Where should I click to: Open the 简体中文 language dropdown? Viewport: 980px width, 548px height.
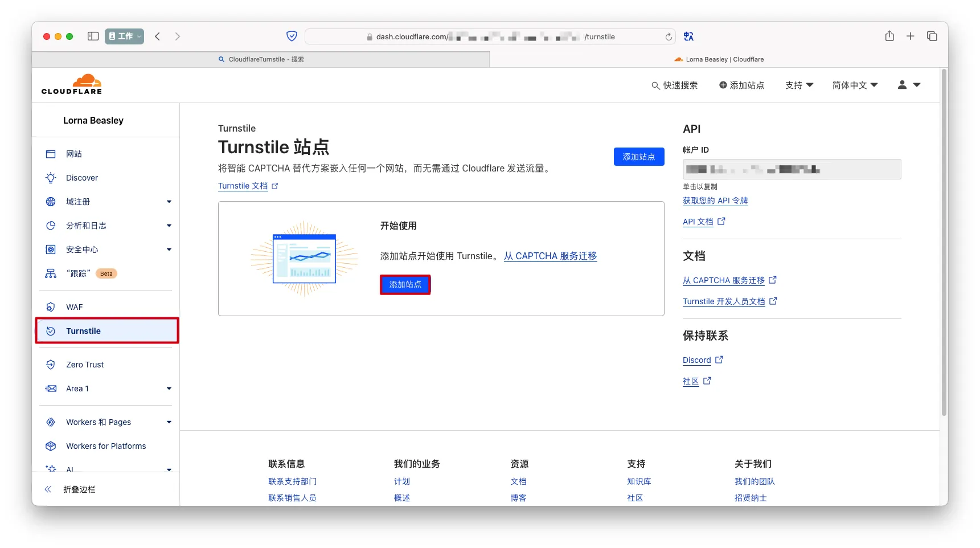tap(855, 85)
